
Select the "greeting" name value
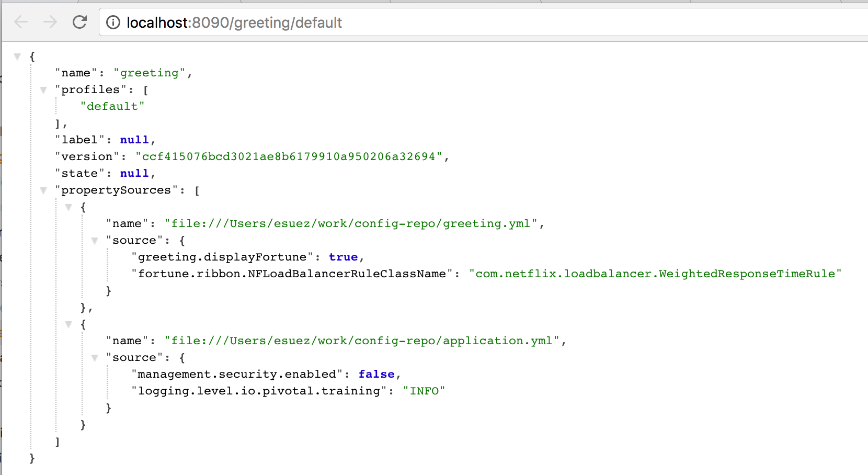150,73
